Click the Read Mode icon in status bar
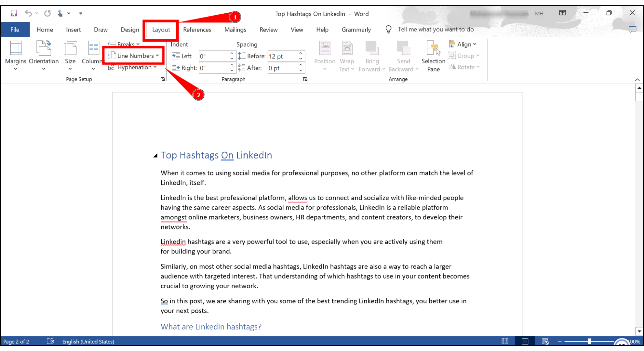The width and height of the screenshot is (644, 351). 505,341
